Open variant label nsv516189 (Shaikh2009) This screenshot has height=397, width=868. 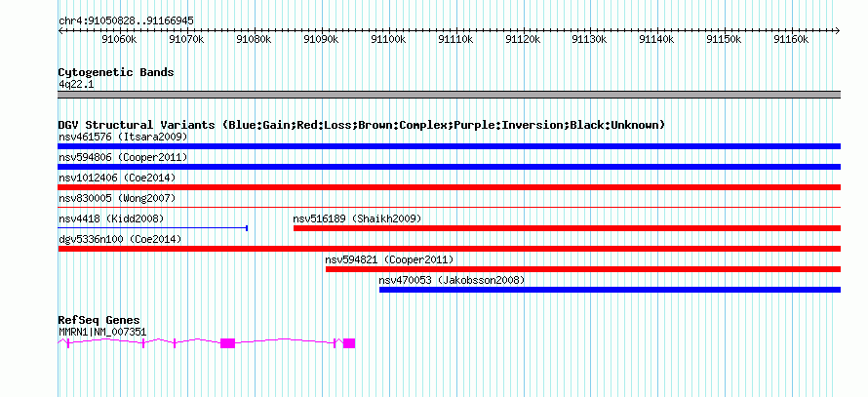click(x=357, y=218)
